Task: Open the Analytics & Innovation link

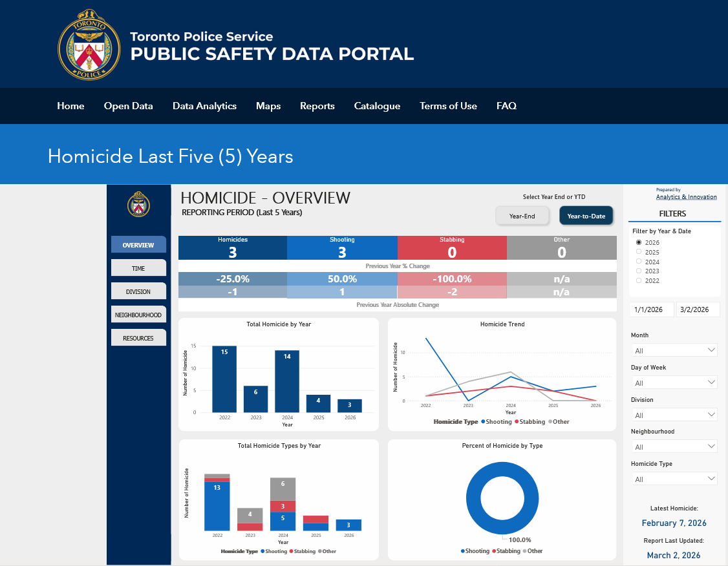Action: [686, 197]
